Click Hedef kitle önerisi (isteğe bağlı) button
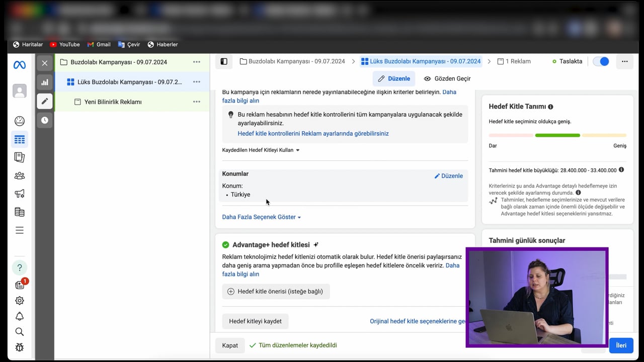644x362 pixels. [x=276, y=292]
